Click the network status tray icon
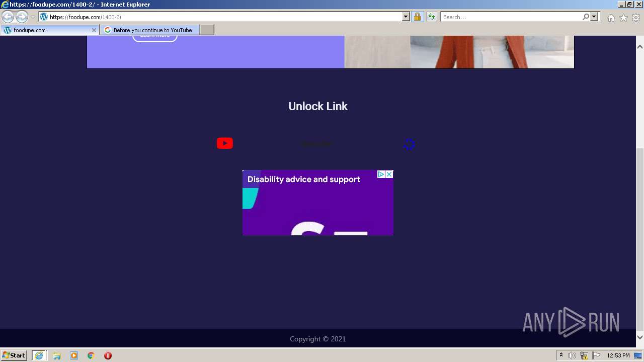 pos(584,355)
